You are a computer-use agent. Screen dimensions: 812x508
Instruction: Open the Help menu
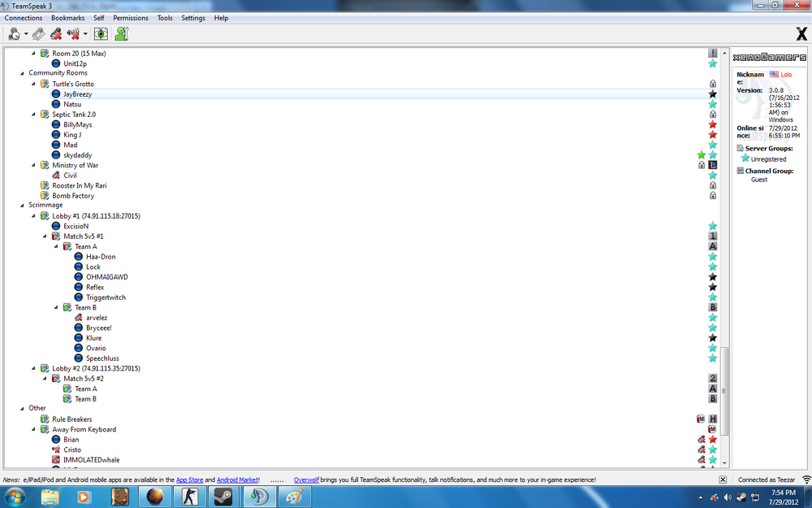tap(221, 18)
